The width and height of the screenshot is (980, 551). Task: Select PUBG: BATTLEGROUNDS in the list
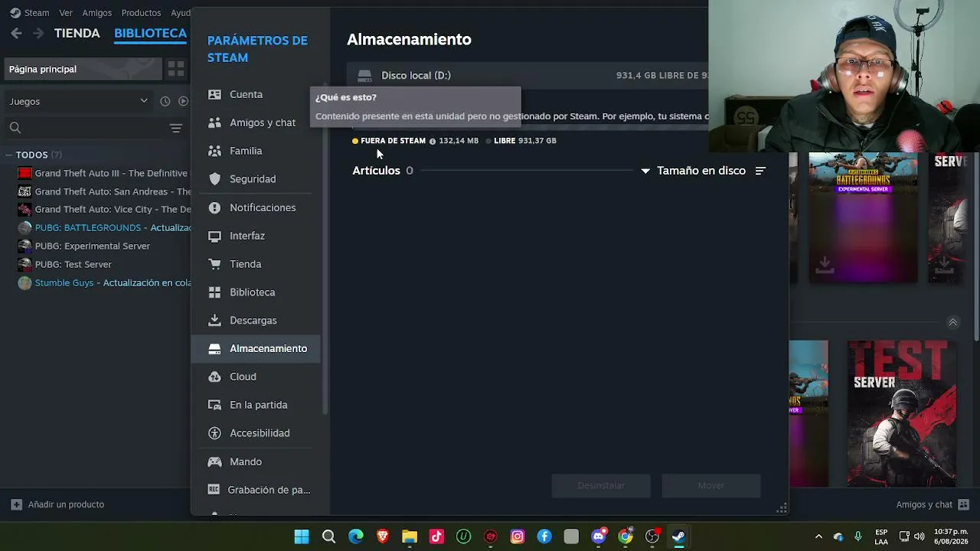point(103,227)
